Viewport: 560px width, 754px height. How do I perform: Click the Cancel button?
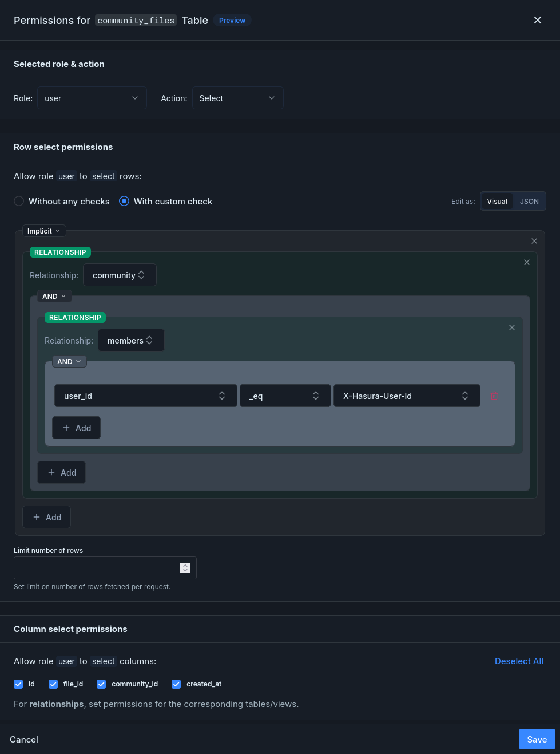pos(24,739)
